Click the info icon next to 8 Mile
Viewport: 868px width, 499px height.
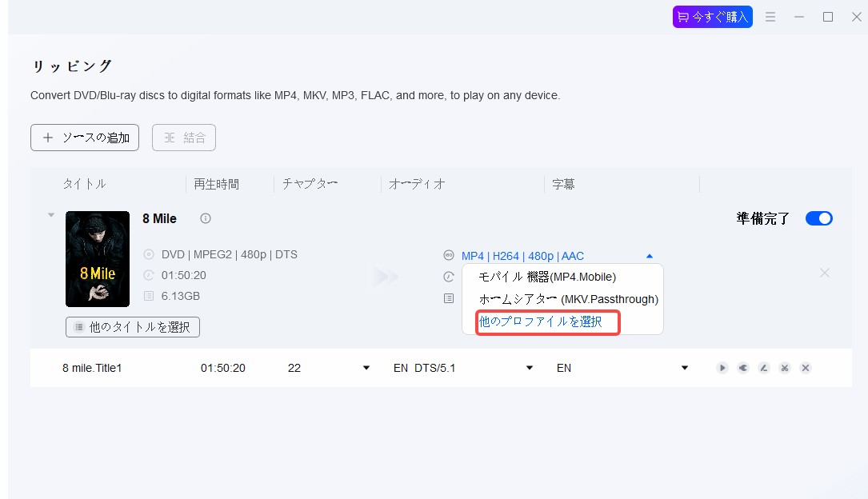[x=206, y=218]
